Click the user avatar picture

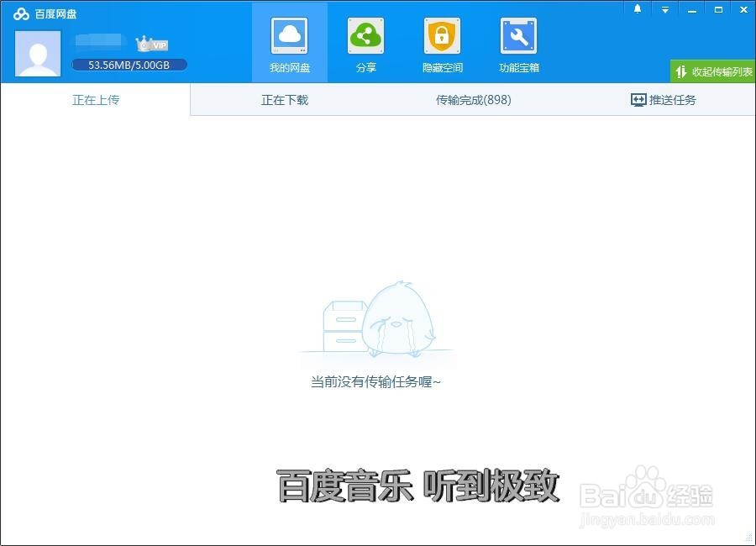coord(38,54)
